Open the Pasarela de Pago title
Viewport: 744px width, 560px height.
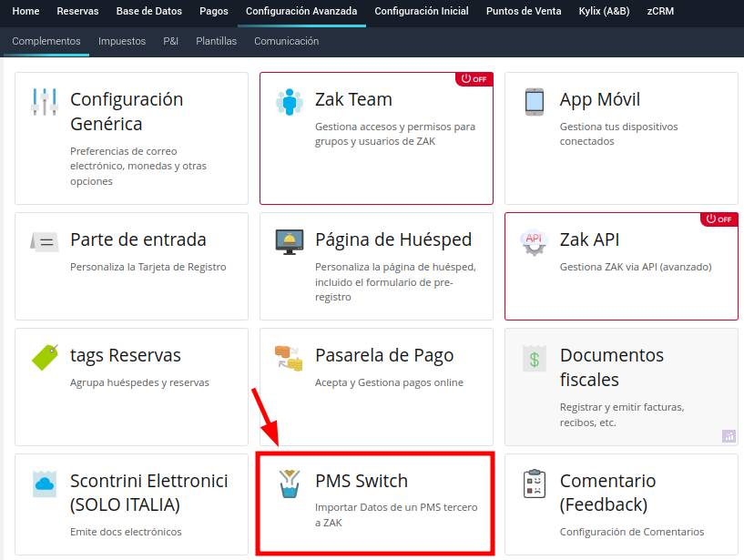pos(384,355)
